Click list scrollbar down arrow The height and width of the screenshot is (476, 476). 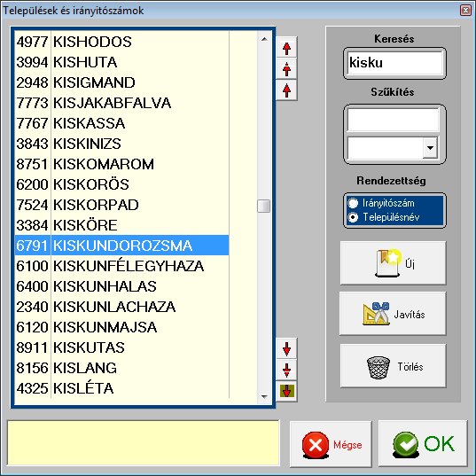coord(264,396)
